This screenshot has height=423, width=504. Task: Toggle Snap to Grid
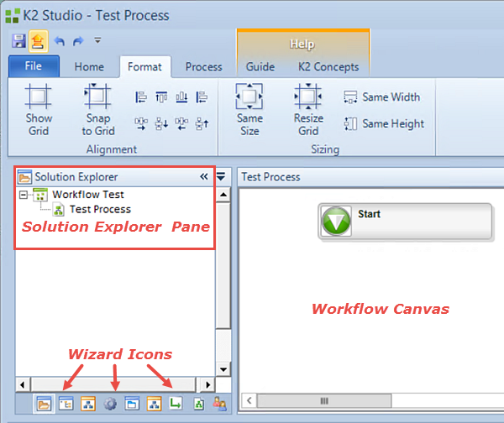coord(98,110)
